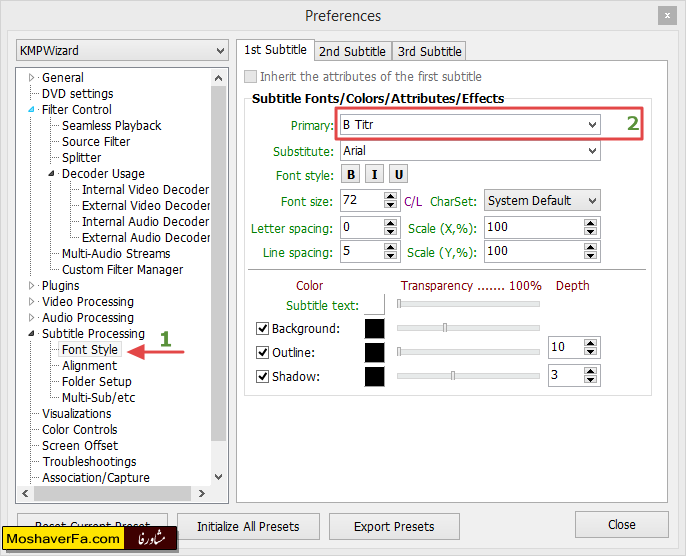
Task: Click the Export Presets button
Action: point(393,526)
